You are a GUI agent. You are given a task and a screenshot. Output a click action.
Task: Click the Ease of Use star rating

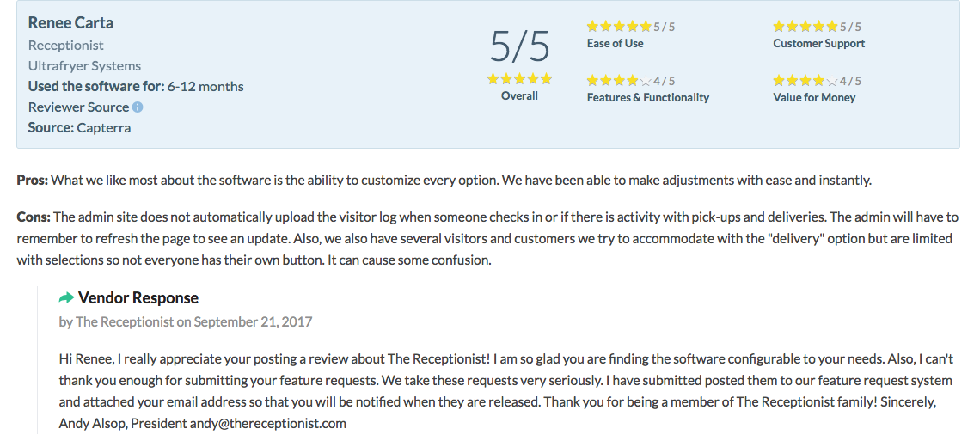(619, 27)
